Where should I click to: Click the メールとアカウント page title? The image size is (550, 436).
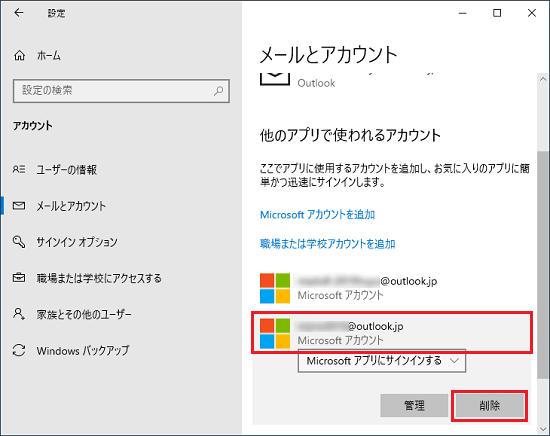328,55
